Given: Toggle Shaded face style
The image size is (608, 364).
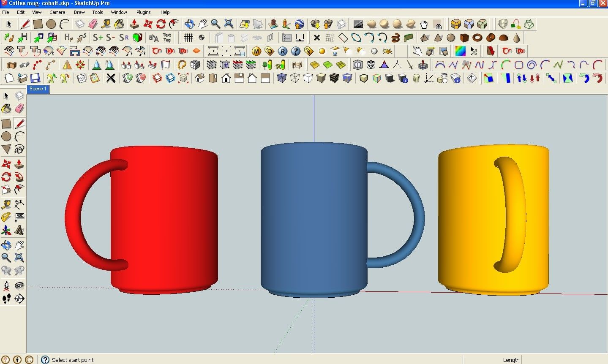Looking at the screenshot, I should coord(321,78).
